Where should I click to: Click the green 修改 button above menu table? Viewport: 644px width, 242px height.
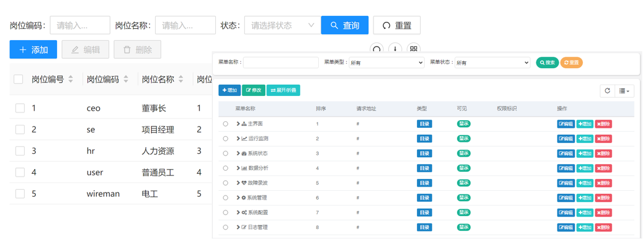(x=253, y=91)
